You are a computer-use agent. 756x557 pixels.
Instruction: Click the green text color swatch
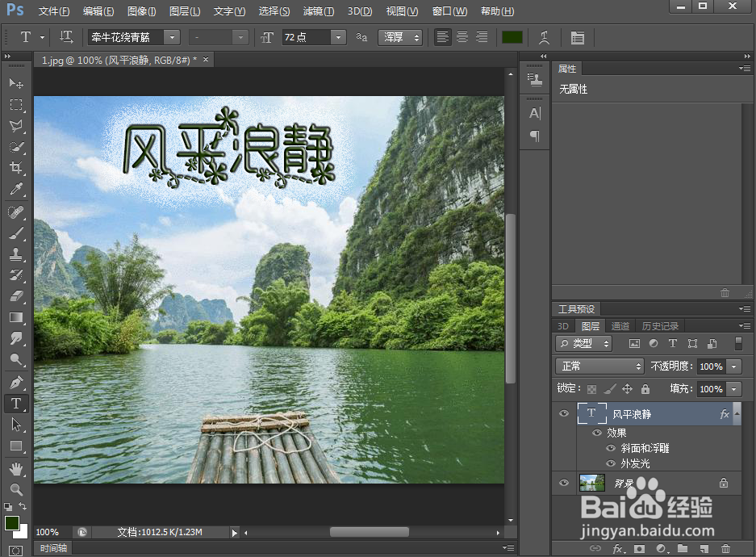pyautogui.click(x=512, y=37)
